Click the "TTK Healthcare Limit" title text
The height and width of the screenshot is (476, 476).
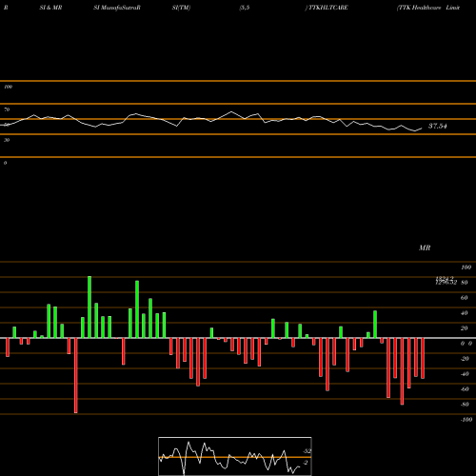point(428,8)
